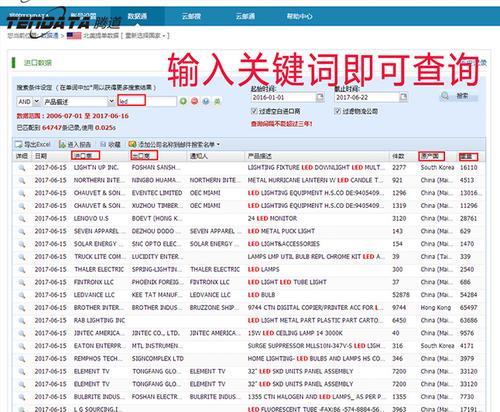
Task: View details magnifier for THALER ELECTRIC row
Action: [22, 269]
